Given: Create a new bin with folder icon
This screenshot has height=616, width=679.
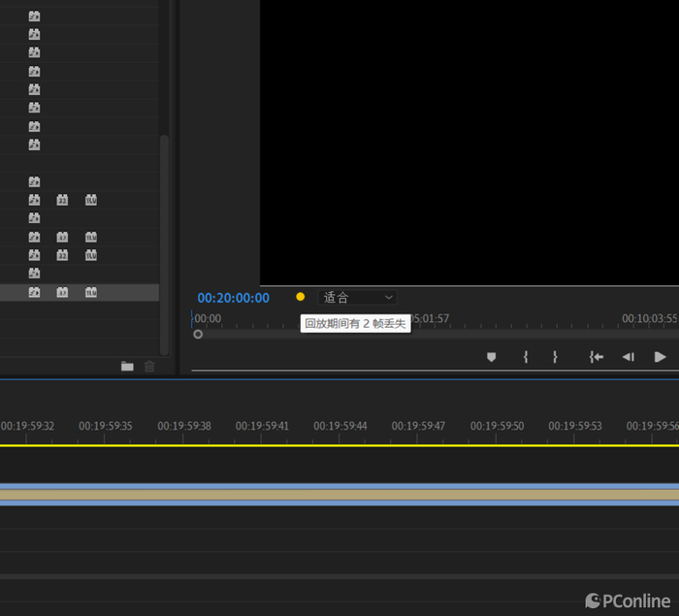Looking at the screenshot, I should (127, 366).
